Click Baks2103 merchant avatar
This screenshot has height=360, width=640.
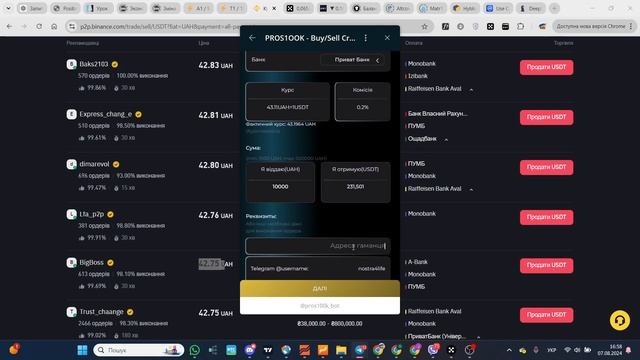pyautogui.click(x=71, y=64)
